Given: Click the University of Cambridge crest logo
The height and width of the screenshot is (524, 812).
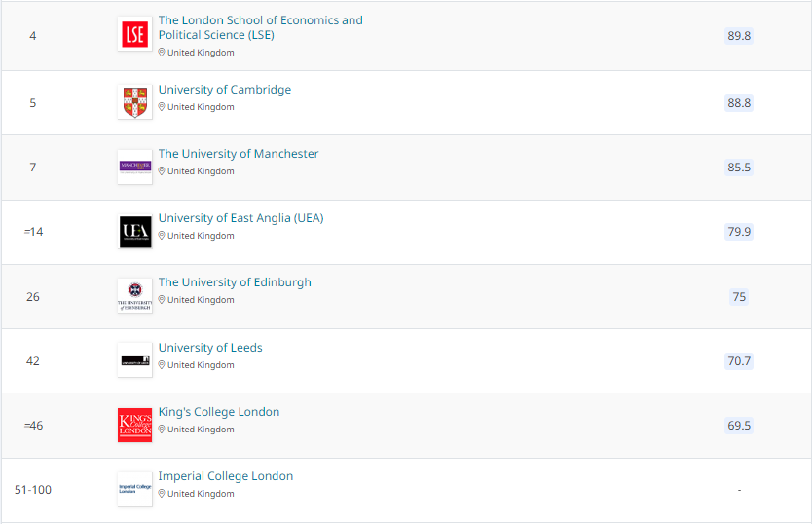Looking at the screenshot, I should (134, 101).
